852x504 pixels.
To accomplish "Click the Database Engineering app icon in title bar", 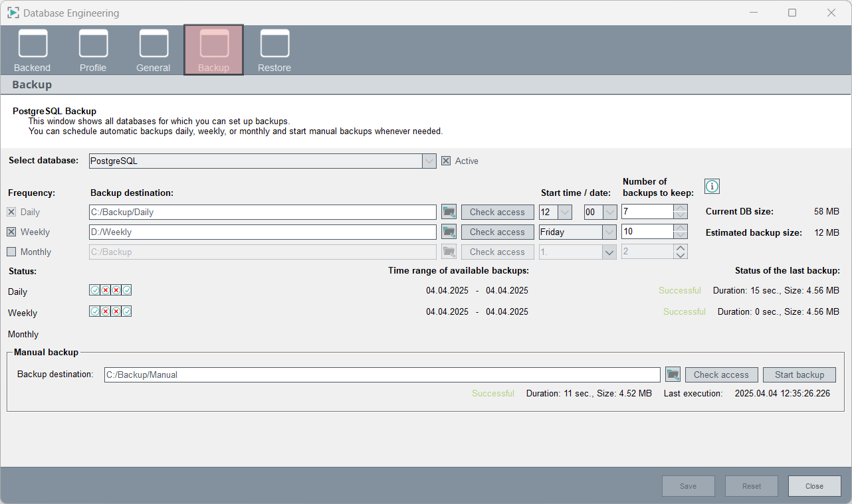I will pyautogui.click(x=13, y=13).
